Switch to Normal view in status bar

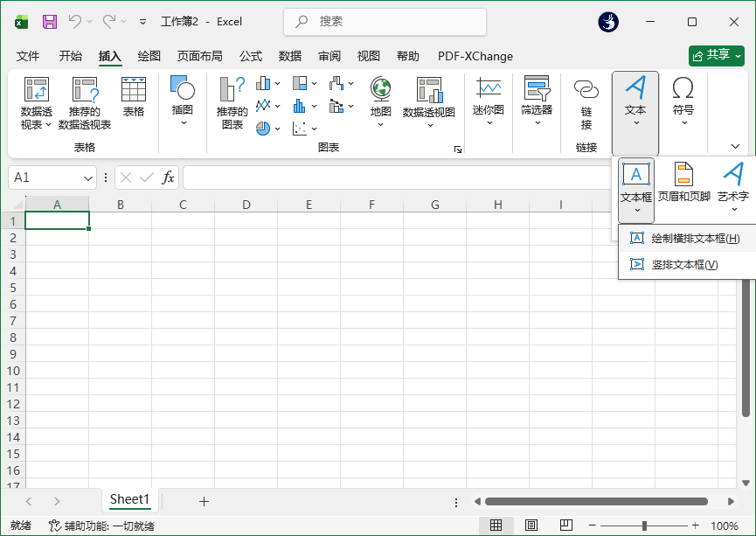pos(496,526)
